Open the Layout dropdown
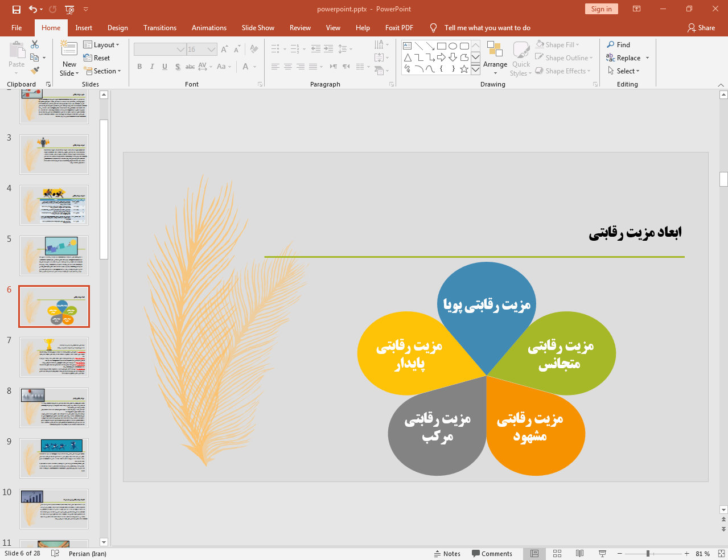Screen dimensions: 728x560 101,45
